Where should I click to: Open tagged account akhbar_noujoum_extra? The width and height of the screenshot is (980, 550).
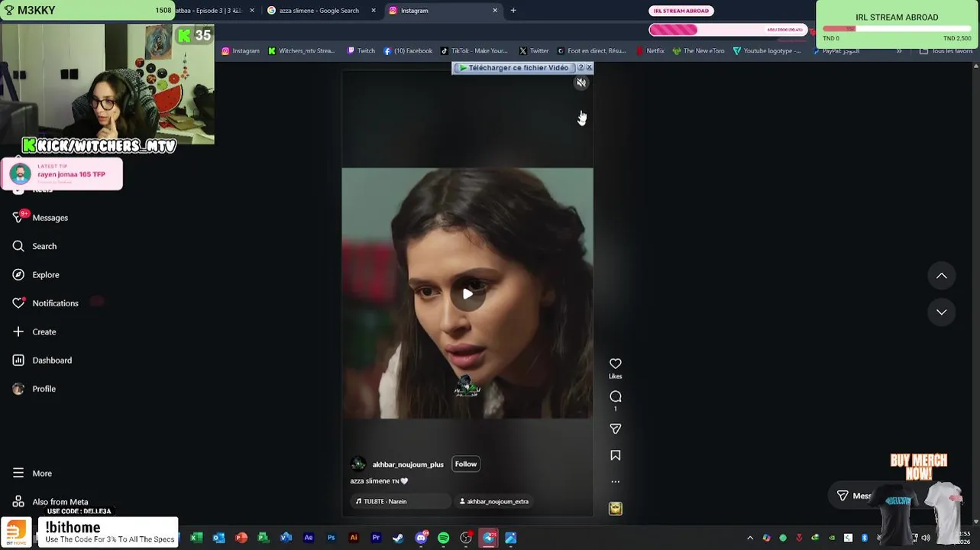point(493,502)
